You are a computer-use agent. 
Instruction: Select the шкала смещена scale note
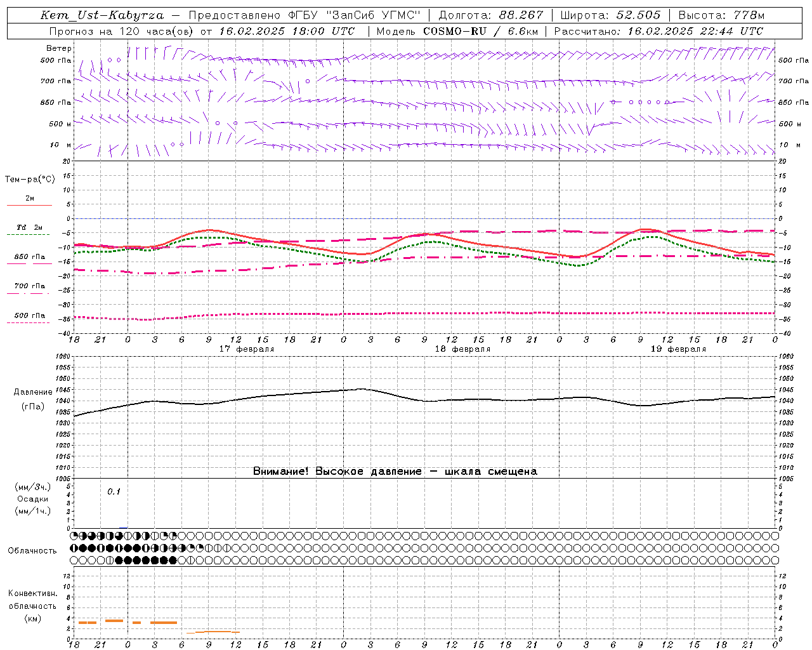click(491, 472)
